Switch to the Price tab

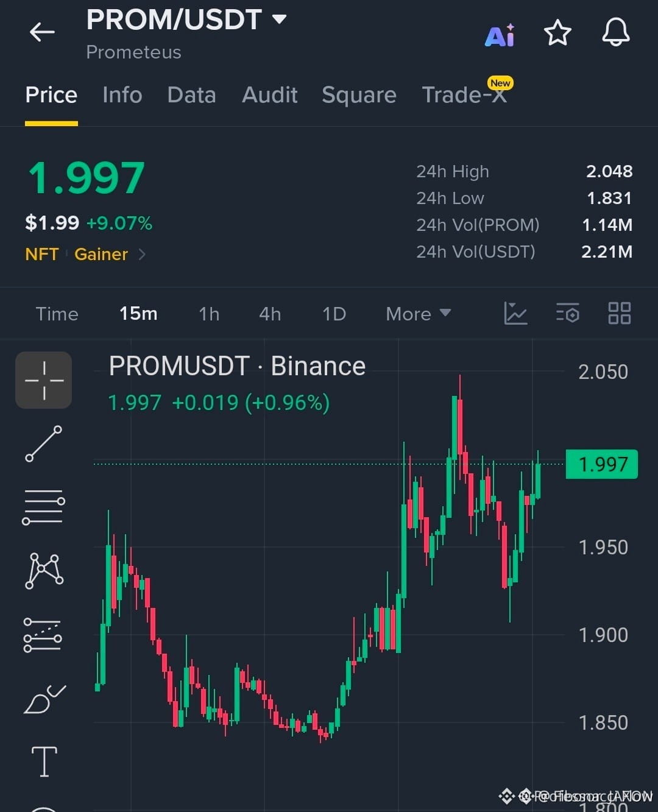pyautogui.click(x=51, y=95)
